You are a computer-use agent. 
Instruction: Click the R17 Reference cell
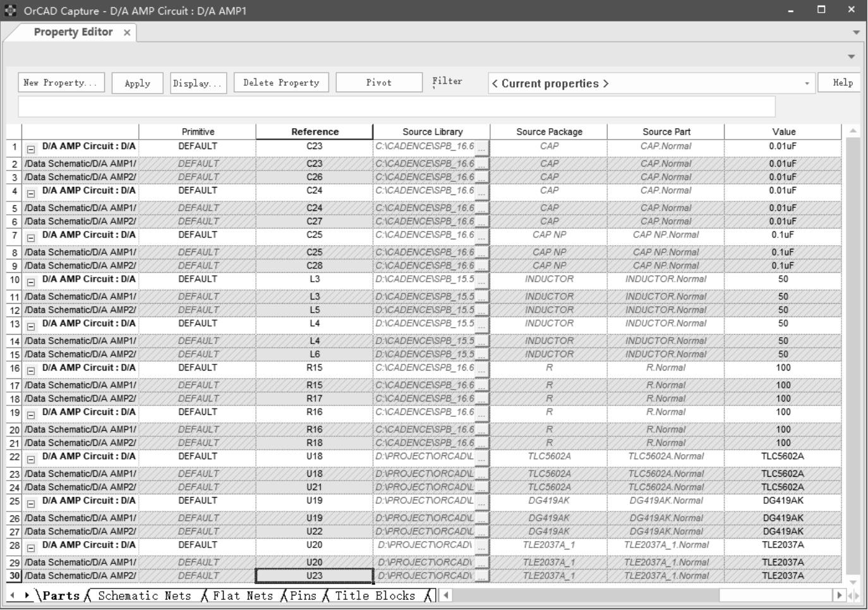point(315,398)
